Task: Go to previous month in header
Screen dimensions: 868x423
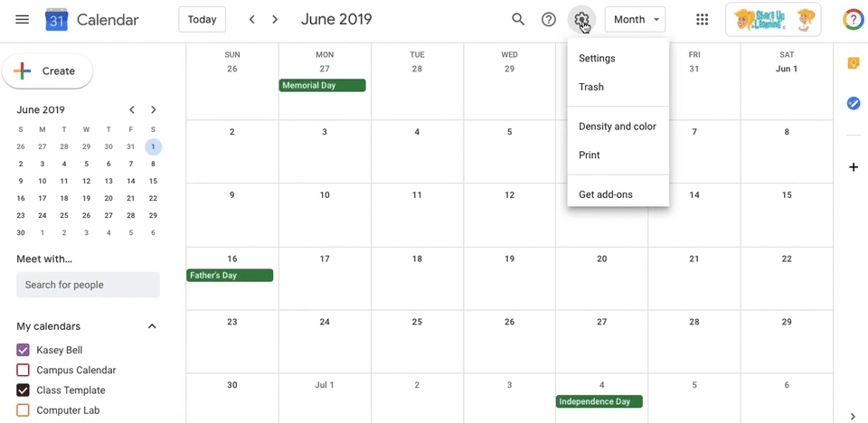Action: (x=251, y=19)
